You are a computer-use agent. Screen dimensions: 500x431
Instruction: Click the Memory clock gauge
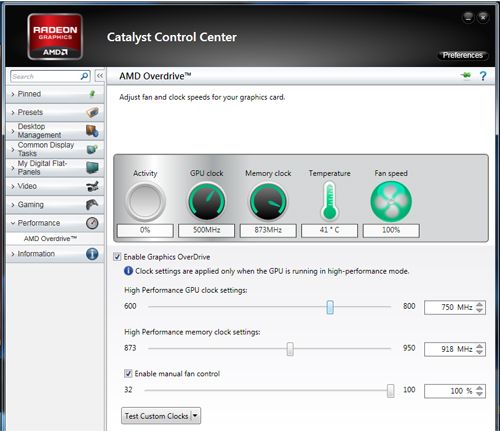click(268, 202)
